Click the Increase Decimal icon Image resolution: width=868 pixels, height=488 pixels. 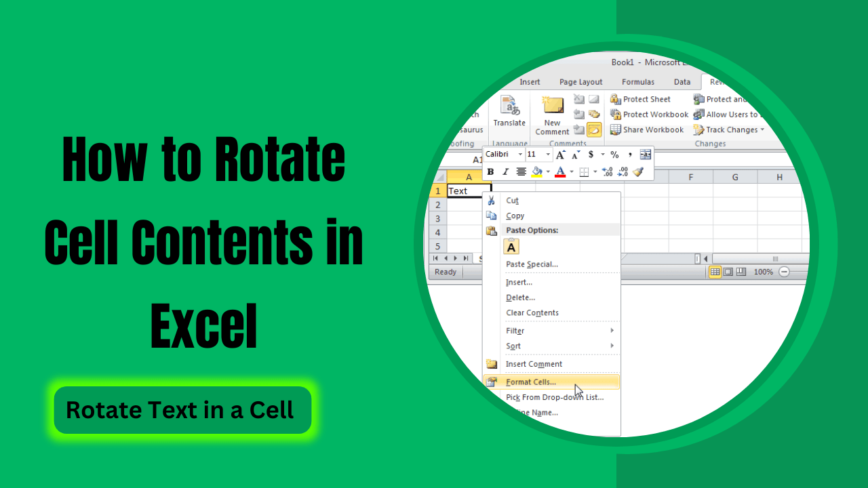[608, 171]
